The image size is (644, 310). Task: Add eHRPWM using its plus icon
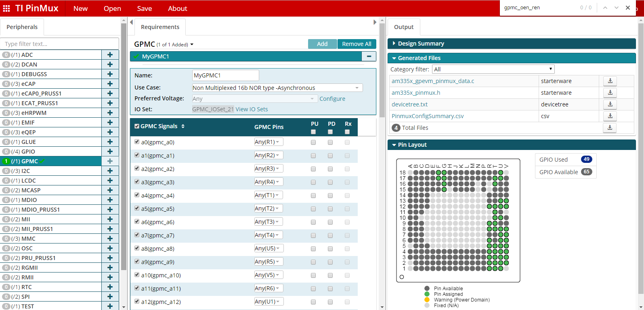[x=110, y=113]
